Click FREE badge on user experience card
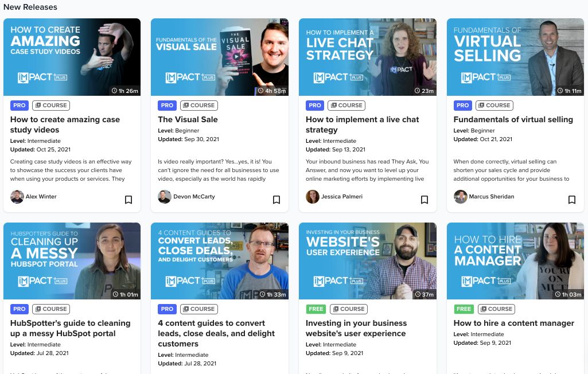The image size is (588, 374). coord(316,309)
